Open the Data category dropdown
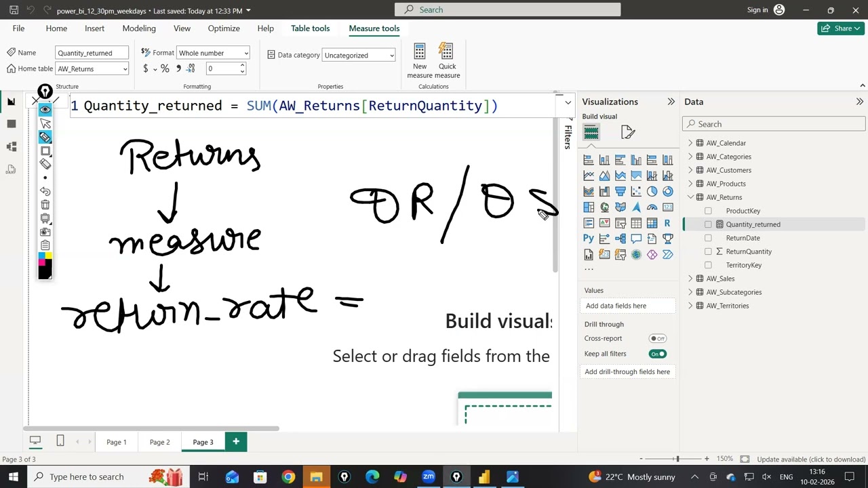Image resolution: width=868 pixels, height=488 pixels. 359,55
